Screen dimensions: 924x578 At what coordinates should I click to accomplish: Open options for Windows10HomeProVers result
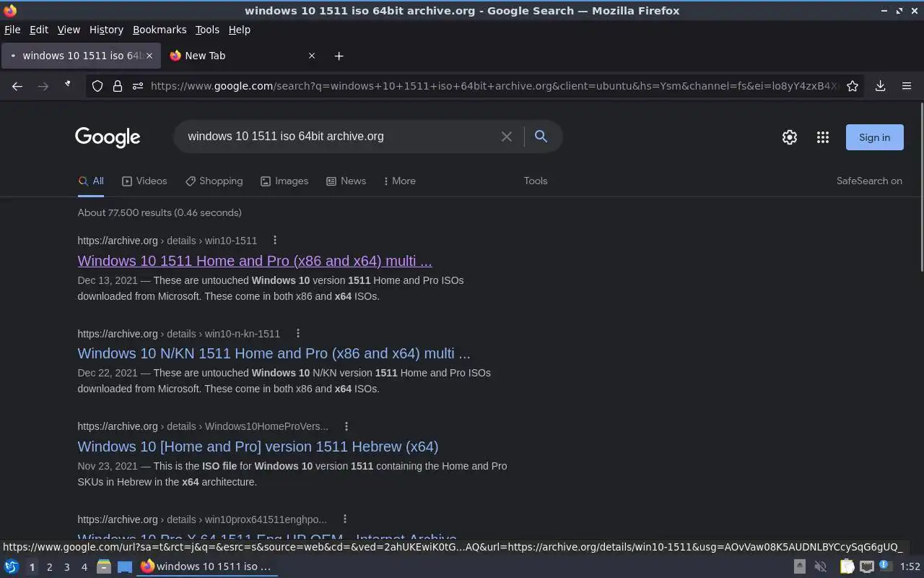(x=346, y=426)
